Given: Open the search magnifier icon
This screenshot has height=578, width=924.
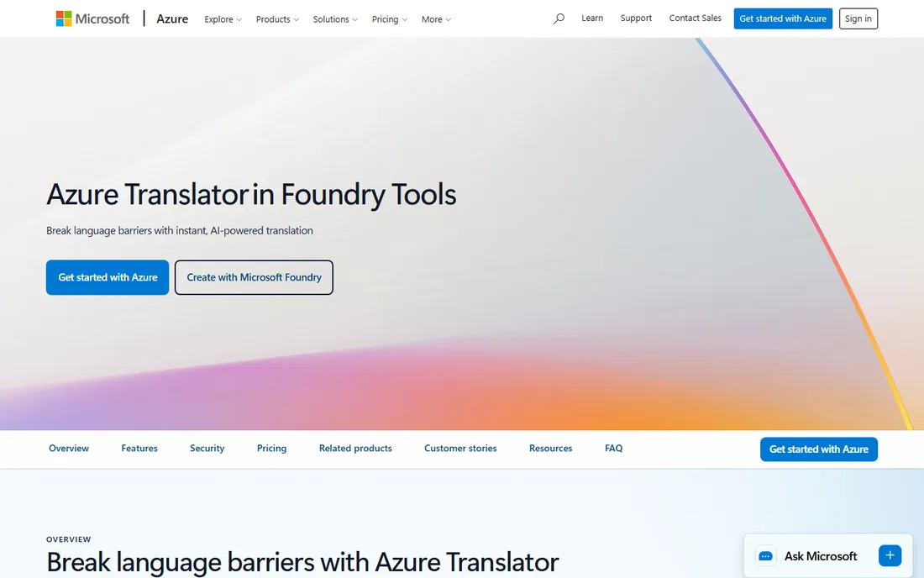Looking at the screenshot, I should [x=559, y=18].
